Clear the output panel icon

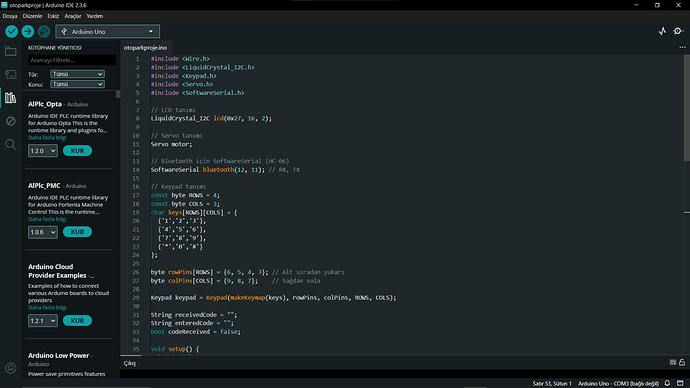tap(672, 362)
